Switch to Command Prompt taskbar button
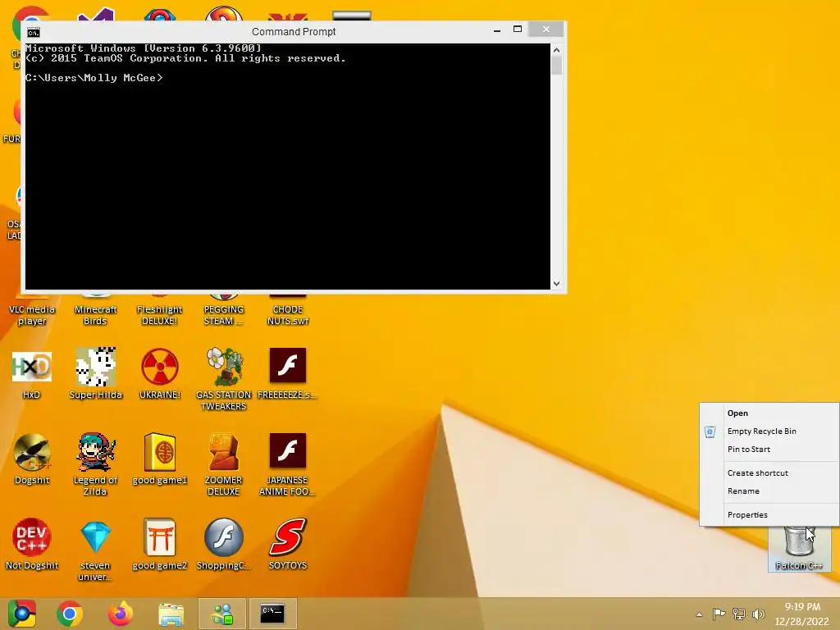 272,614
